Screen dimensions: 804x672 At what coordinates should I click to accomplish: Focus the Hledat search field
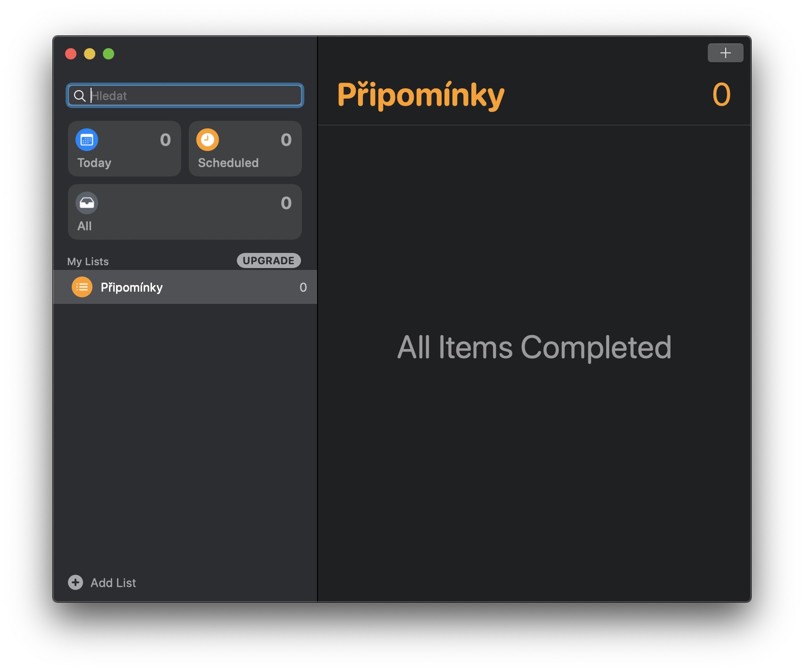click(x=185, y=96)
